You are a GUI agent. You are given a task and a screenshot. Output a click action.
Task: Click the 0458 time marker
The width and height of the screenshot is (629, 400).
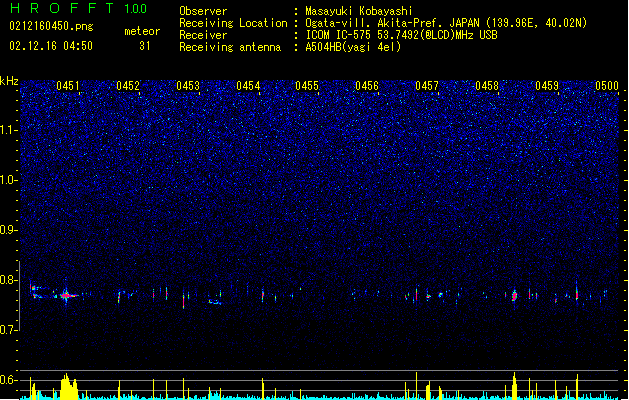click(487, 86)
